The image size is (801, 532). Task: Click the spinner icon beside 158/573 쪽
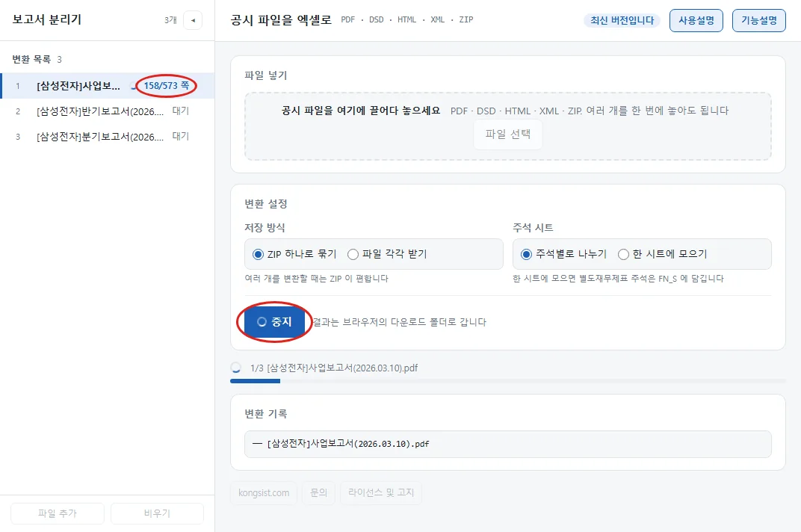(134, 86)
